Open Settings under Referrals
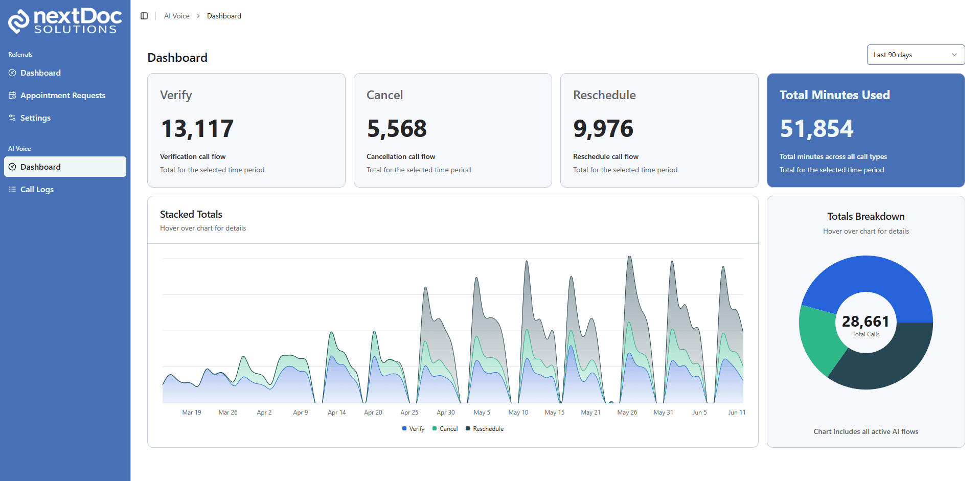 click(x=35, y=118)
